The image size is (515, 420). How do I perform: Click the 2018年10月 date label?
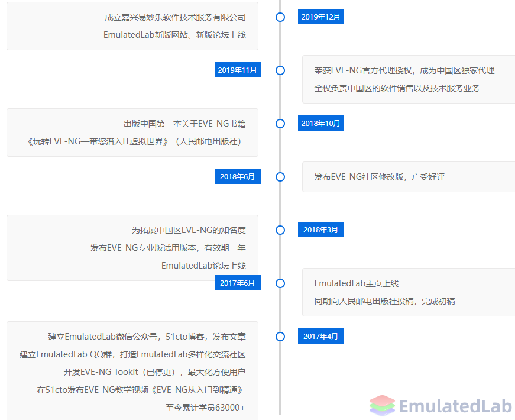point(321,123)
